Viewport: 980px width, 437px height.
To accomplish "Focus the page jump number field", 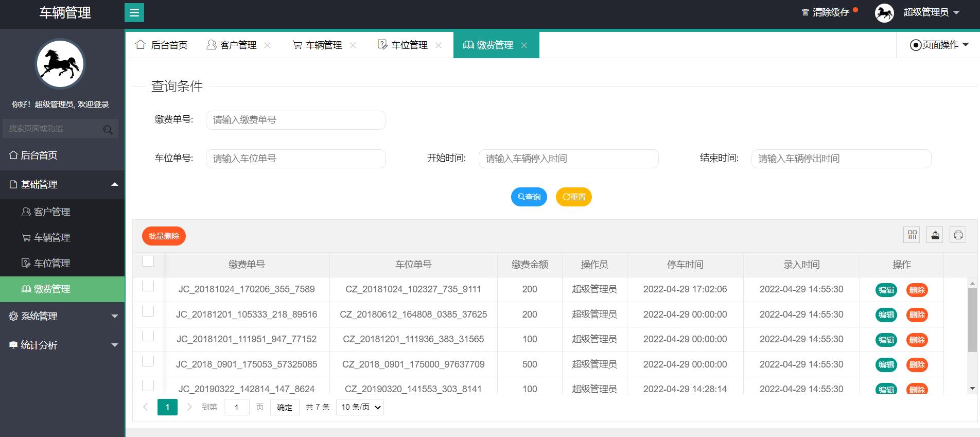I will 237,407.
